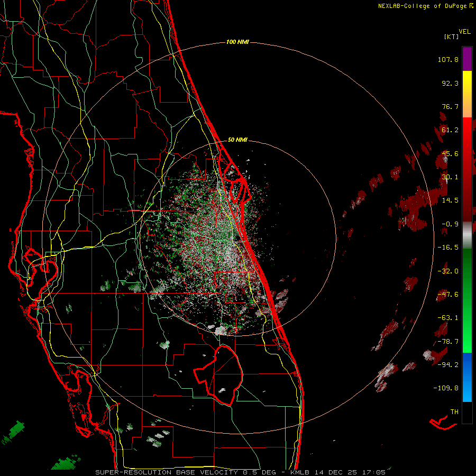The image size is (476, 476).
Task: Select the -94.2 velocity scale value
Action: click(x=448, y=364)
